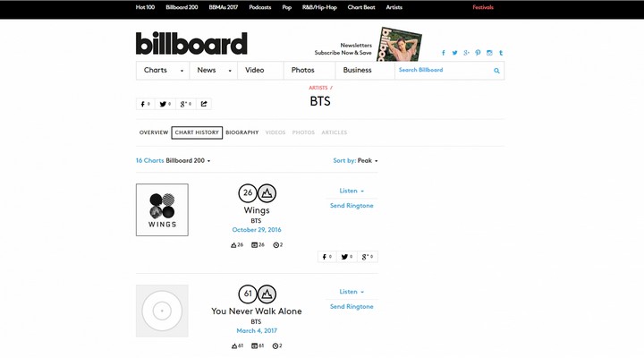
Task: Open the Wings album cover thumbnail
Action: 162,210
